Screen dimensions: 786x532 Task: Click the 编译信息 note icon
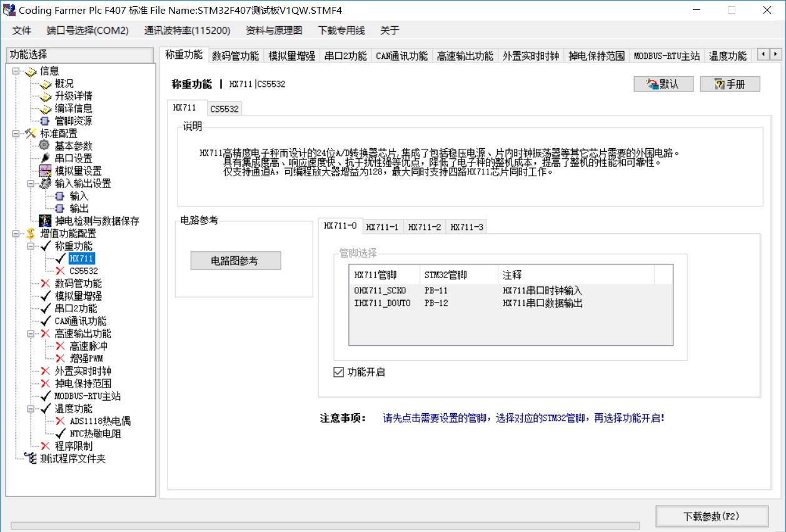tap(45, 109)
